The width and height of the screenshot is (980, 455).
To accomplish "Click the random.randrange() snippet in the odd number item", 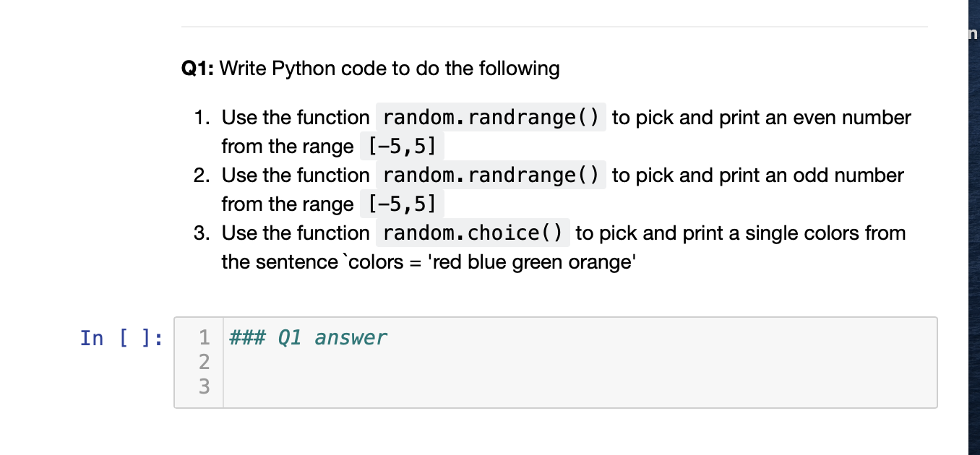I will pos(491,175).
